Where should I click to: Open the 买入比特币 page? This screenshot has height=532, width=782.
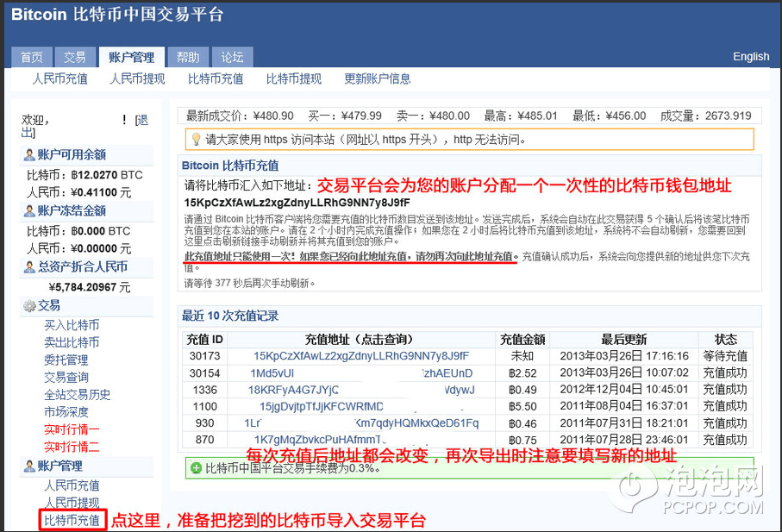pyautogui.click(x=71, y=327)
